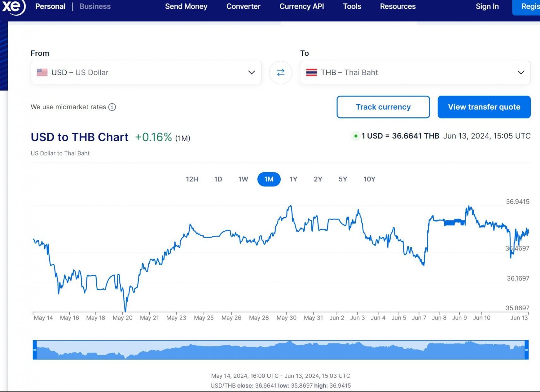Click Track currency button
The image size is (540, 392).
383,107
